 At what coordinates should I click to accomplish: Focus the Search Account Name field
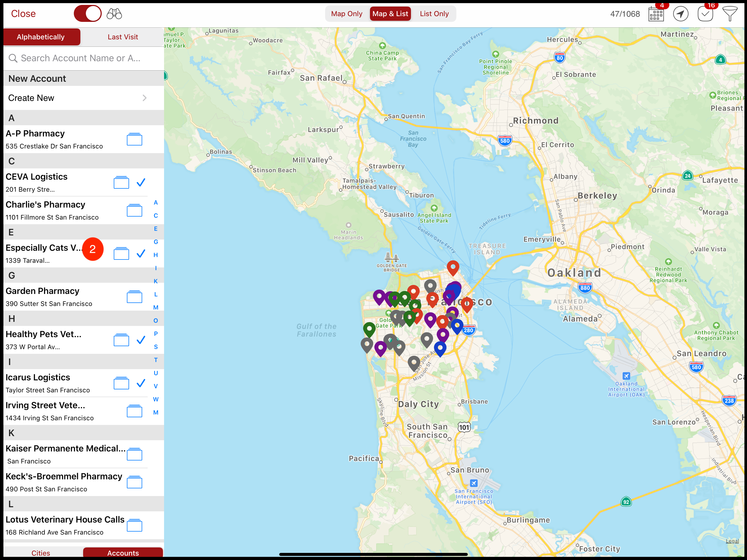point(81,58)
